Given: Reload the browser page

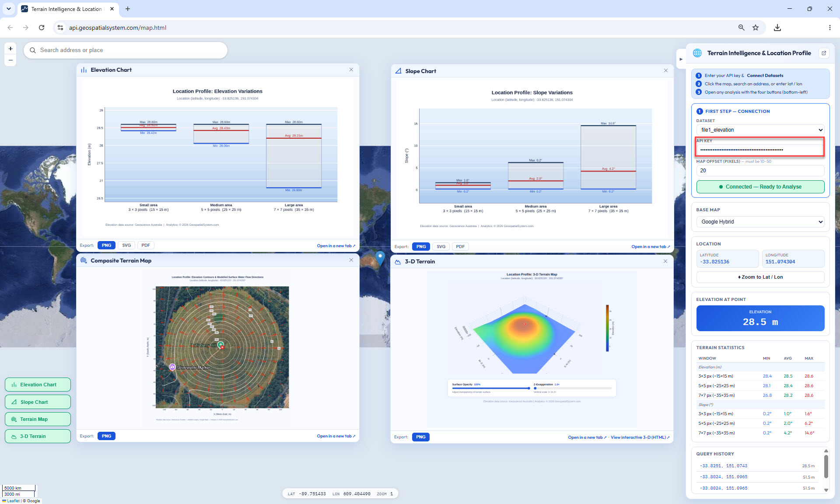Looking at the screenshot, I should coord(42,28).
